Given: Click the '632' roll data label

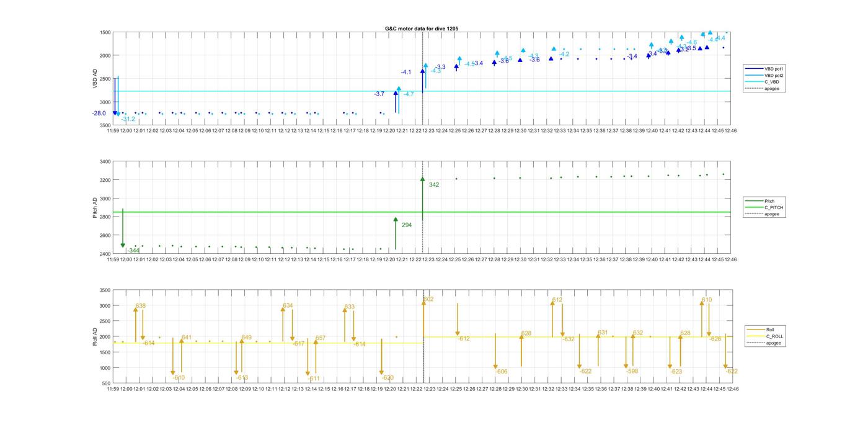Looking at the screenshot, I should point(638,333).
